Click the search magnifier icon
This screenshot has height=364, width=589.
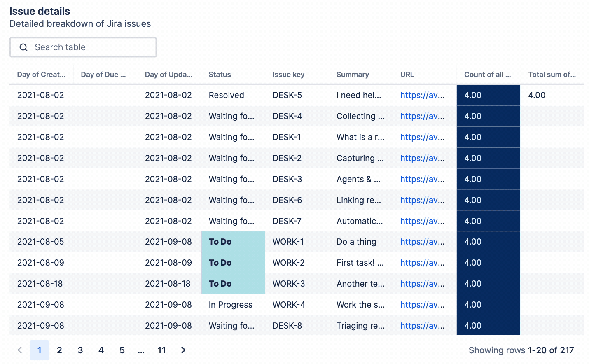point(23,47)
